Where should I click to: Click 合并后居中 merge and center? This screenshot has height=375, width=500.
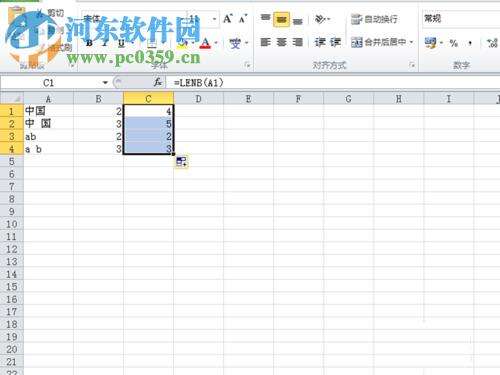pyautogui.click(x=379, y=42)
